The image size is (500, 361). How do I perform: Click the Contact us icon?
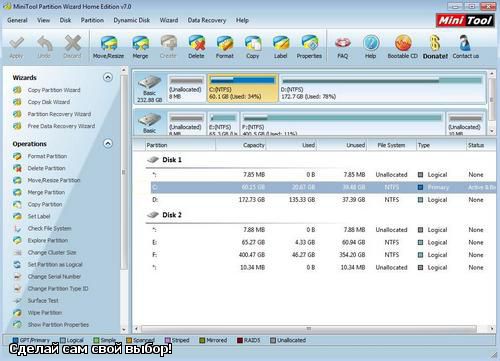coord(465,43)
